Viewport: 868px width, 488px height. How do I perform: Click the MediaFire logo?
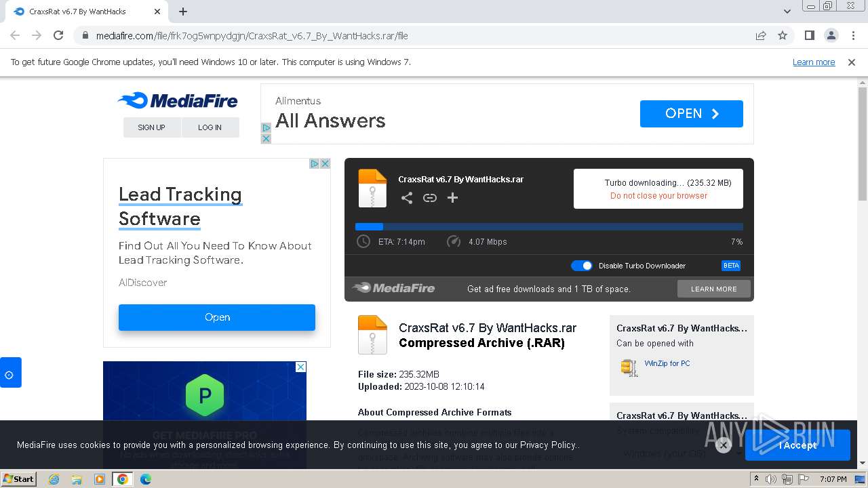pos(178,101)
